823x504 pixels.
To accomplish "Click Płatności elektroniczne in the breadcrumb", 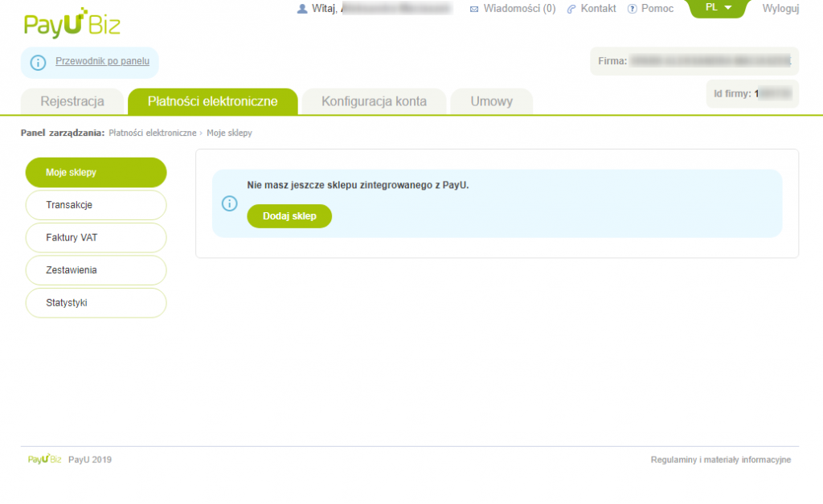I will pyautogui.click(x=152, y=133).
